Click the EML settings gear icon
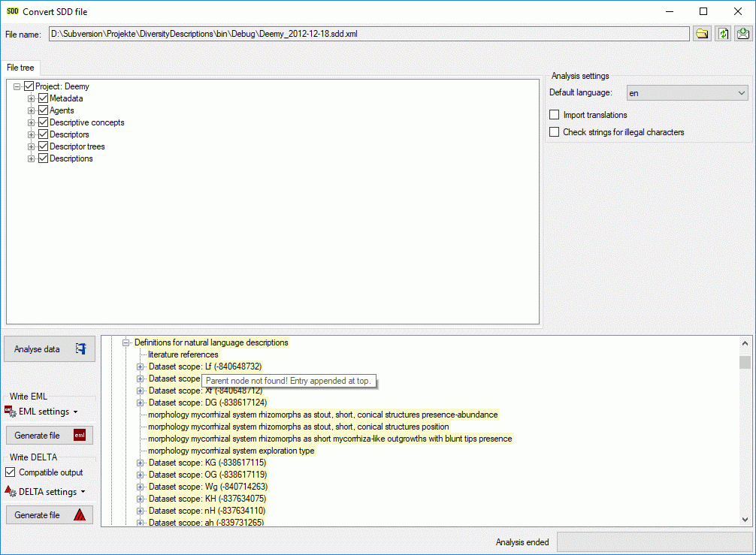 (11, 412)
